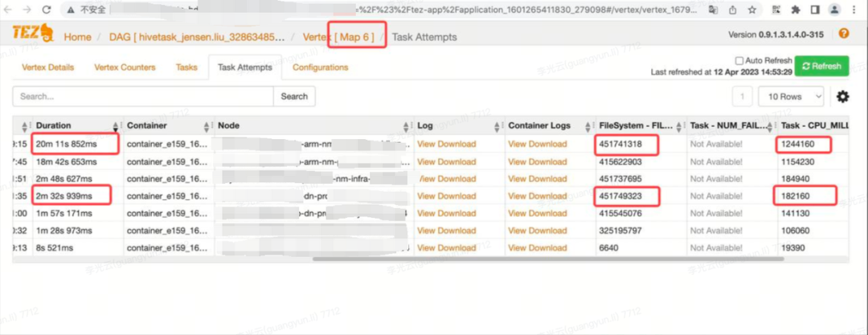Sort by the Task - NUM_FAIL... column arrows
The image size is (868, 335).
pyautogui.click(x=769, y=126)
